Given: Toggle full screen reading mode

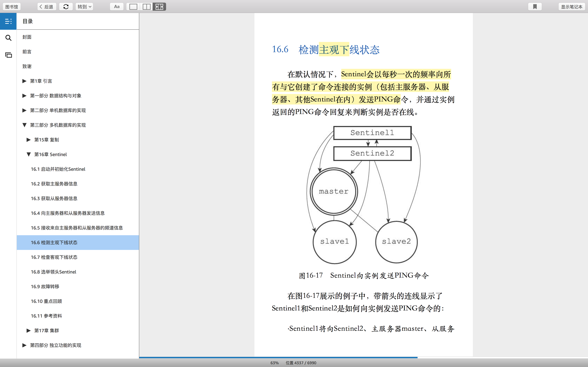Looking at the screenshot, I should coord(159,7).
